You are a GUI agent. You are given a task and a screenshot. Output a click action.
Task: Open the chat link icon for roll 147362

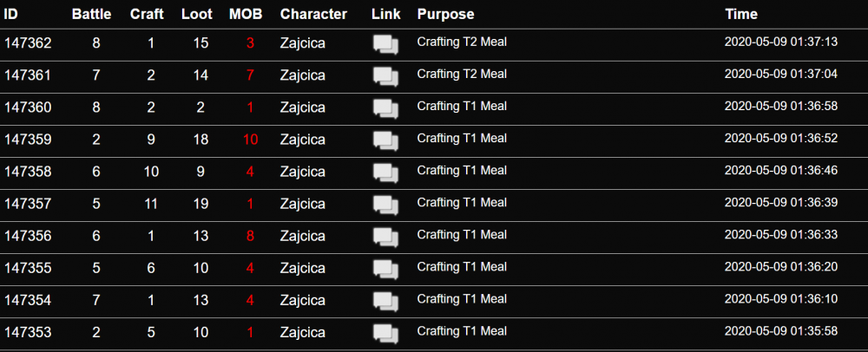(386, 44)
